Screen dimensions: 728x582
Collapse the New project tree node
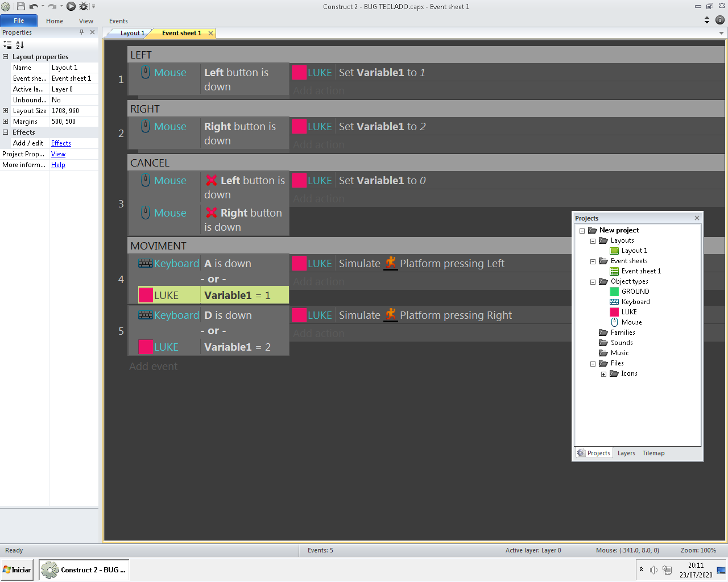[x=582, y=231]
